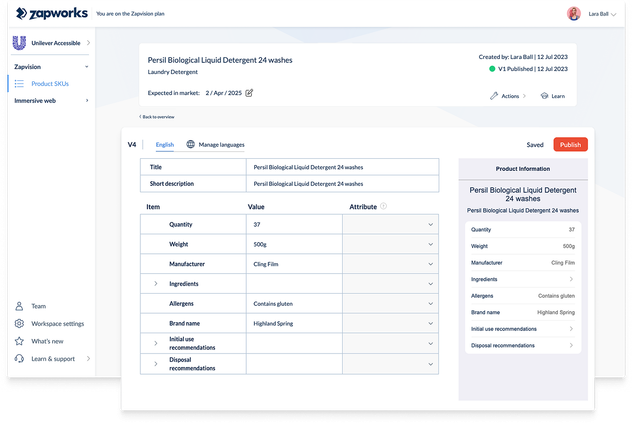
Task: Open Brand name attribute dropdown
Action: click(390, 323)
